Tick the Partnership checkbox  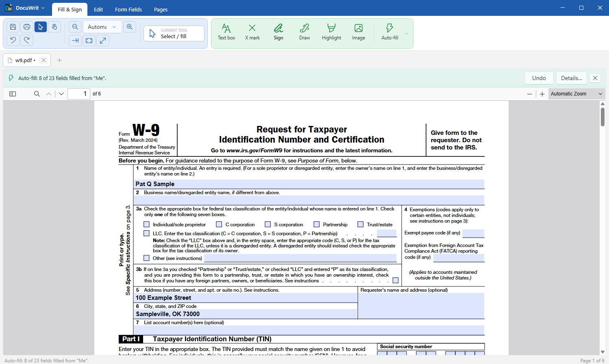(317, 224)
